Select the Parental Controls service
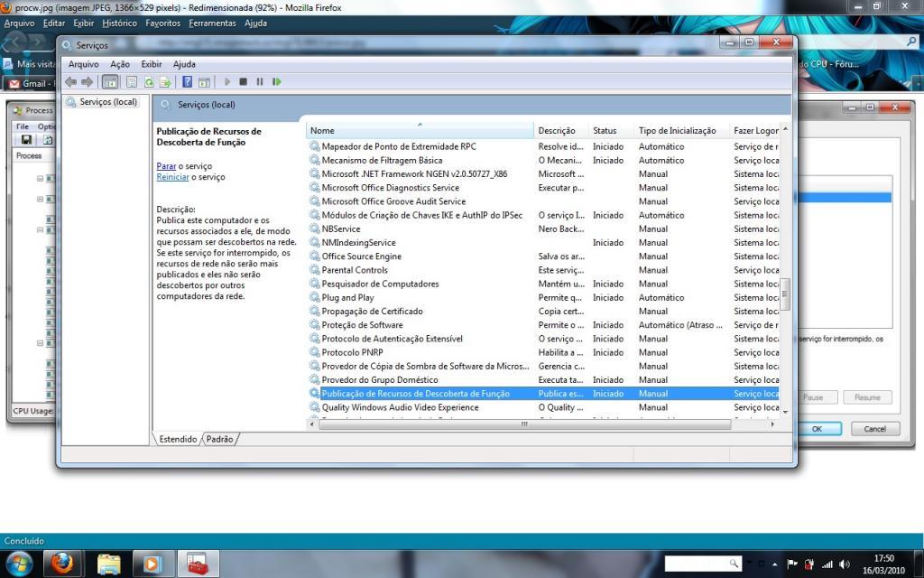The width and height of the screenshot is (924, 578). click(x=542, y=270)
